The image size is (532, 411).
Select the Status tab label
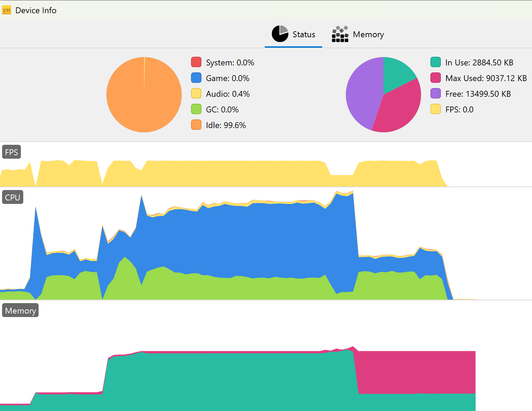(304, 34)
